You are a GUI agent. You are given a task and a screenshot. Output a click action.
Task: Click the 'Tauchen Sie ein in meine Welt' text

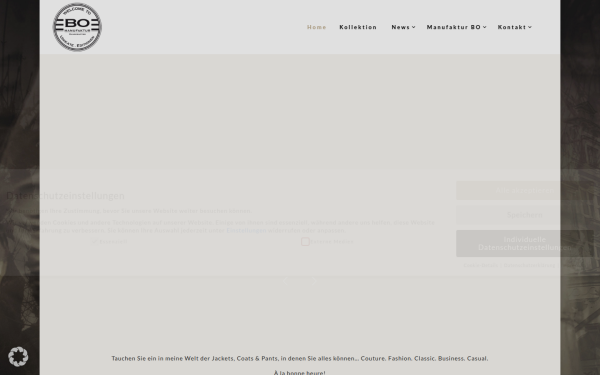[300, 359]
